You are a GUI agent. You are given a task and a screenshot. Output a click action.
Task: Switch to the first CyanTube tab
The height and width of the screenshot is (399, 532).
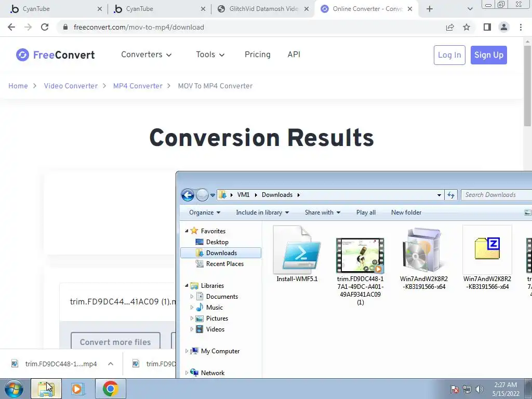(56, 9)
